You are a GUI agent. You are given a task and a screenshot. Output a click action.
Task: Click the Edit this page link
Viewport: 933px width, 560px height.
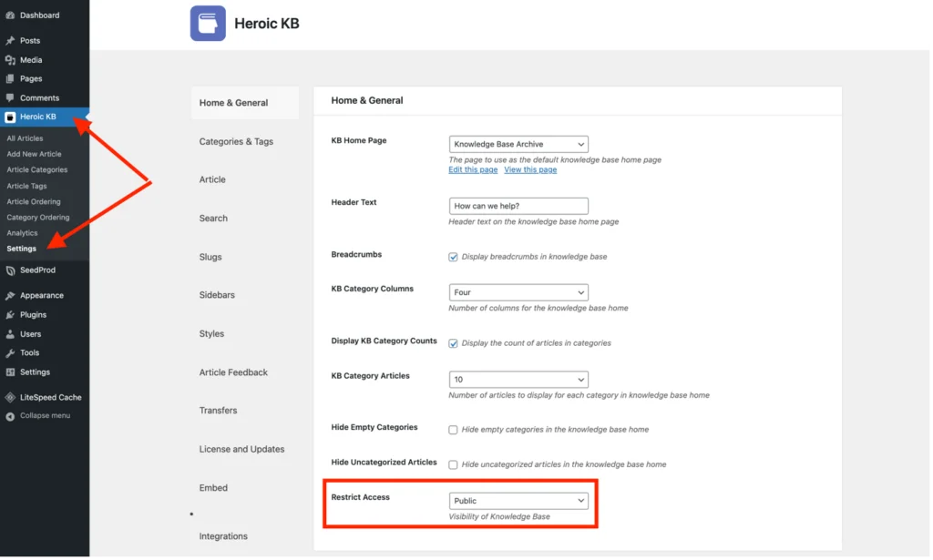[474, 170]
